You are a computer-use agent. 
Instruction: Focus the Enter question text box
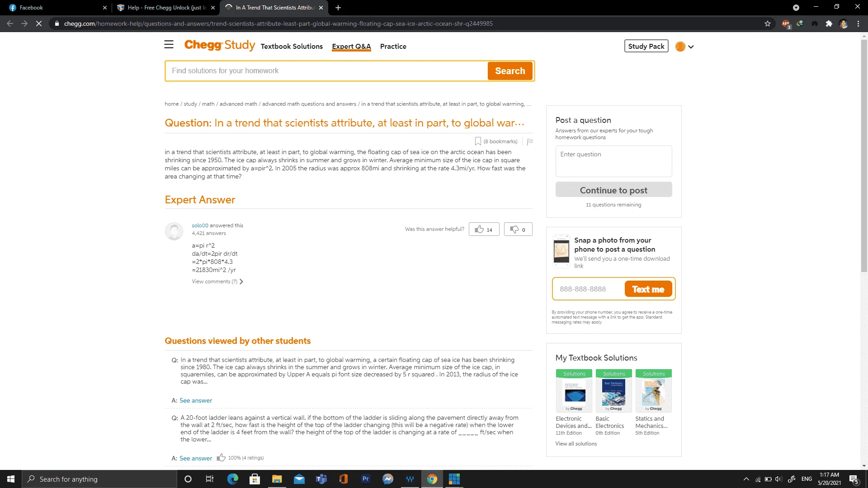coord(613,161)
